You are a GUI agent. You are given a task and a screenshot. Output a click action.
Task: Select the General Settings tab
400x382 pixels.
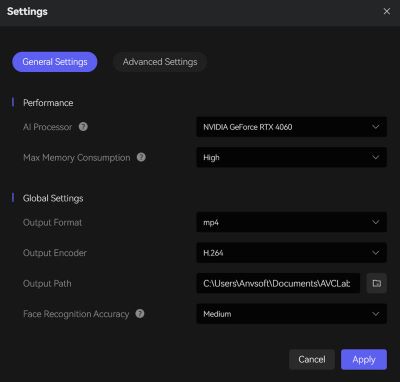[x=55, y=62]
